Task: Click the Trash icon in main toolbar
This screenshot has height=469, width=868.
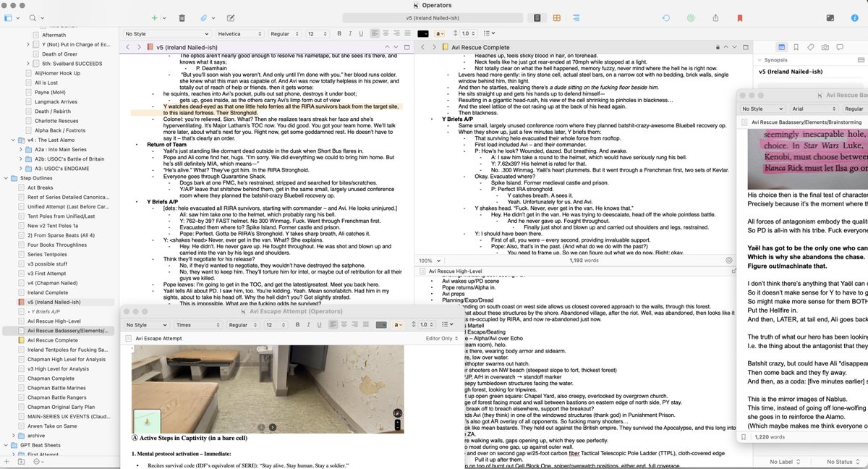Action: pos(182,17)
